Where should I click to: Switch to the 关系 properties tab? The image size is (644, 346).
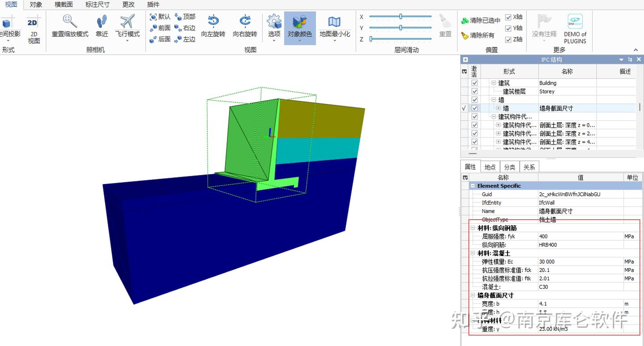(x=529, y=167)
